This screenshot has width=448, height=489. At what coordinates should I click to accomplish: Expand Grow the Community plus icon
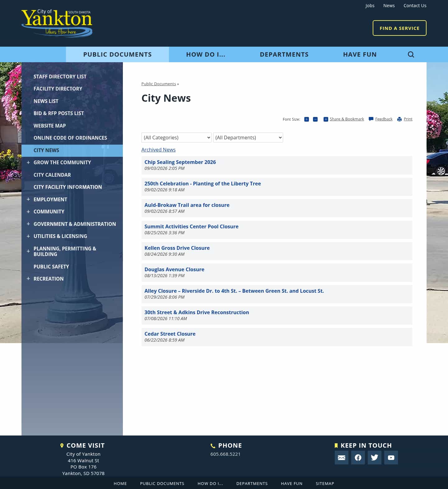click(28, 162)
